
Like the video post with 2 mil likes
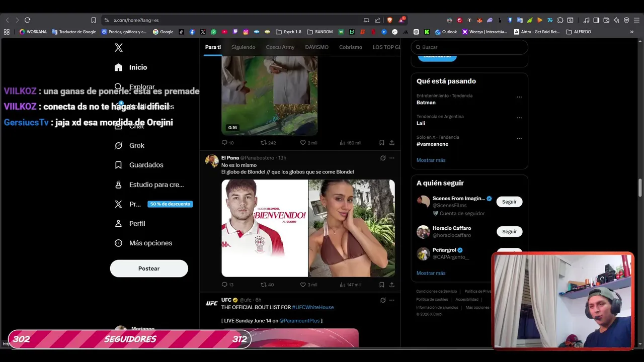[308, 143]
